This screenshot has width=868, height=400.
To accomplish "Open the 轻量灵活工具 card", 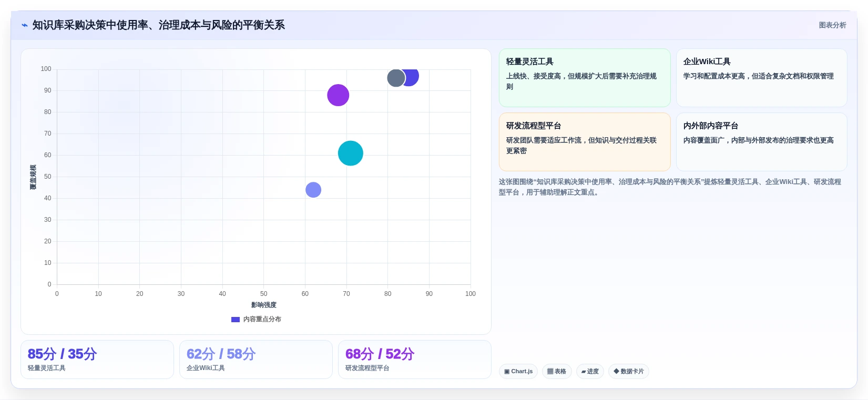I will tap(585, 78).
